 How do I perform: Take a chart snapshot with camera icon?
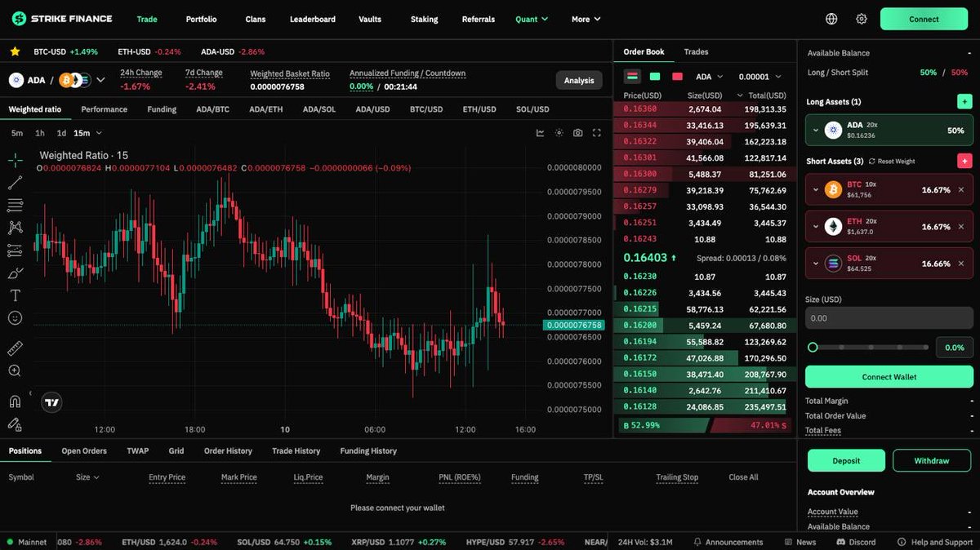pos(578,133)
